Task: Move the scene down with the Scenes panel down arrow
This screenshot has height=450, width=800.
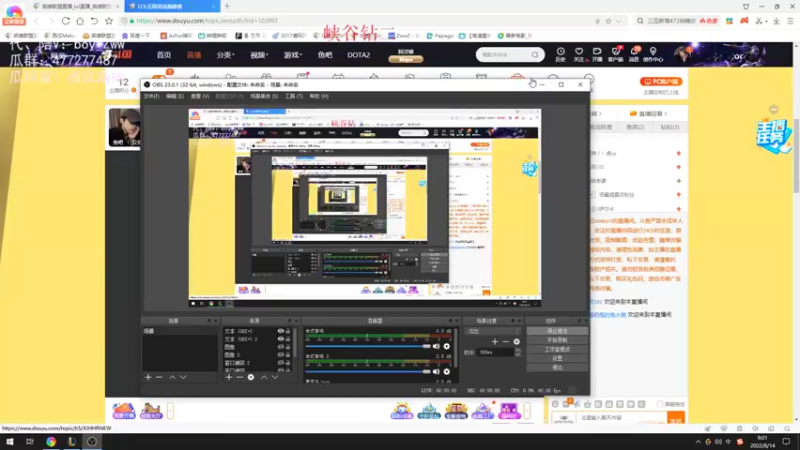Action: pyautogui.click(x=183, y=377)
